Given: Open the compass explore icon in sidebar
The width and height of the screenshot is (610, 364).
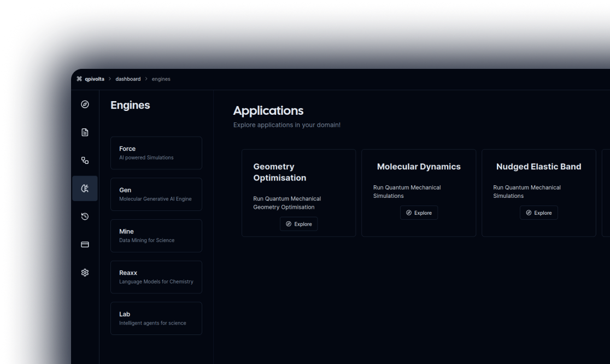Looking at the screenshot, I should click(85, 104).
